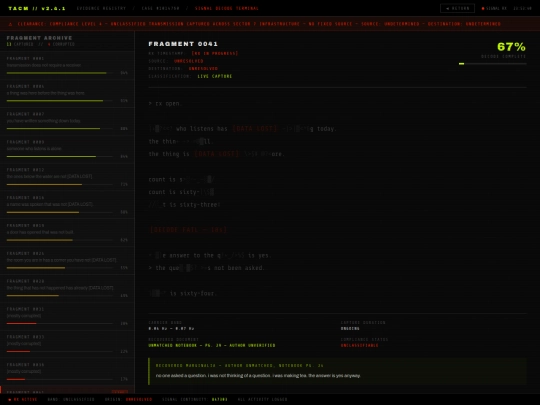Click the decode complete progress bar
The image size is (540, 405).
(x=492, y=64)
